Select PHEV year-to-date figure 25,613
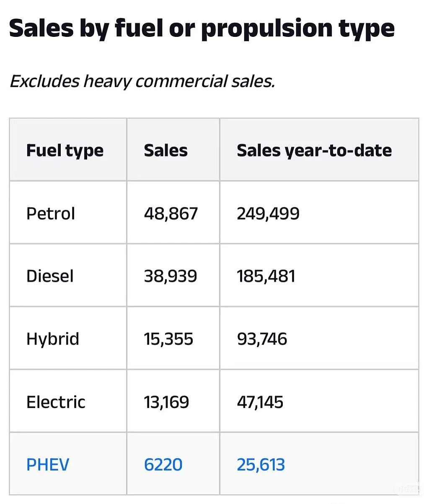 click(x=261, y=465)
